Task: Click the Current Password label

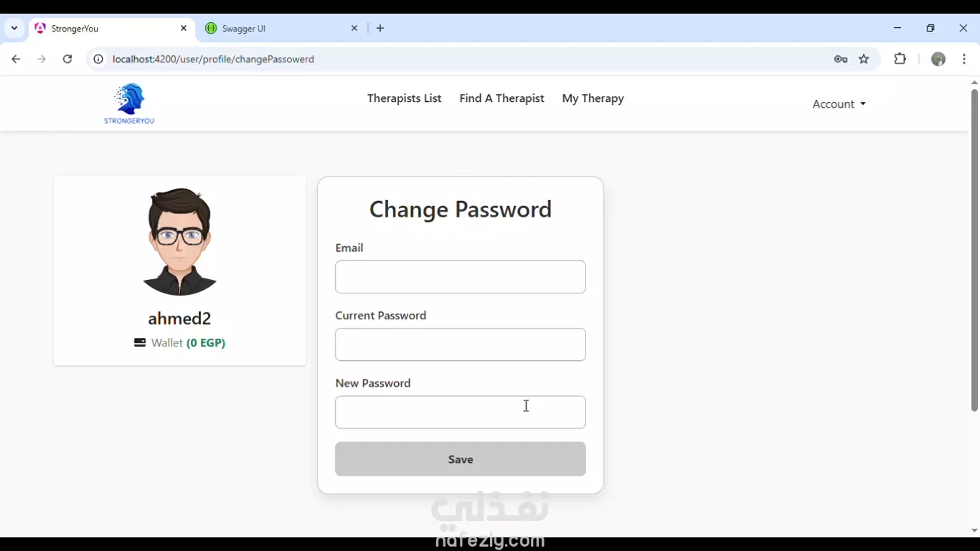Action: point(381,316)
